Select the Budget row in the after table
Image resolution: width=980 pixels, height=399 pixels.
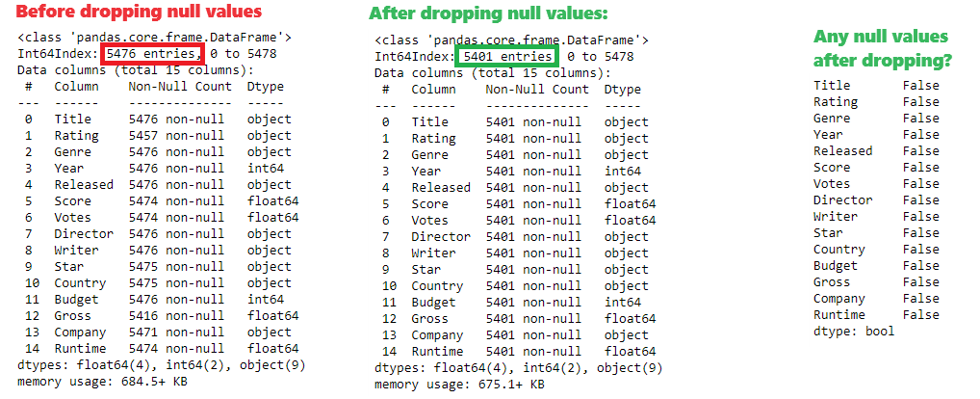[511, 302]
